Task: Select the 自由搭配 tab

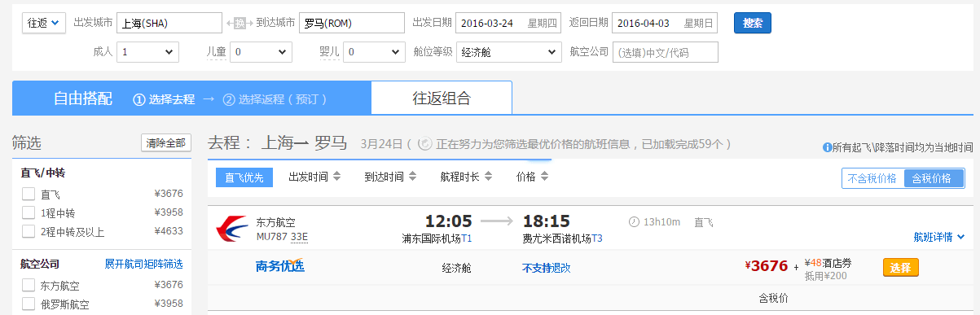Action: point(83,98)
